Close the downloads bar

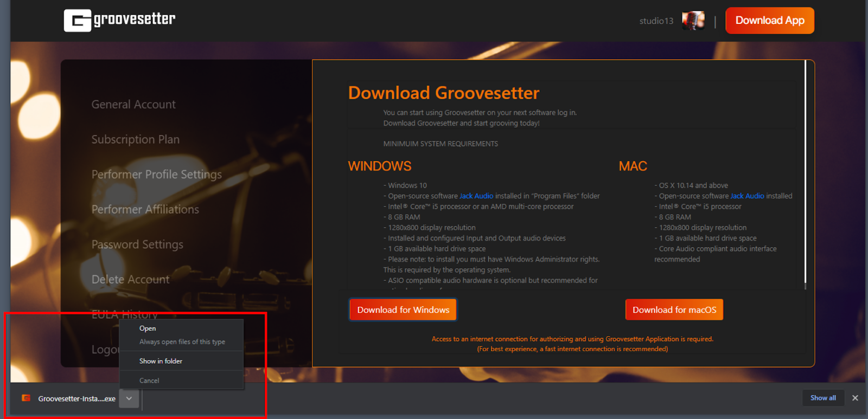tap(855, 398)
